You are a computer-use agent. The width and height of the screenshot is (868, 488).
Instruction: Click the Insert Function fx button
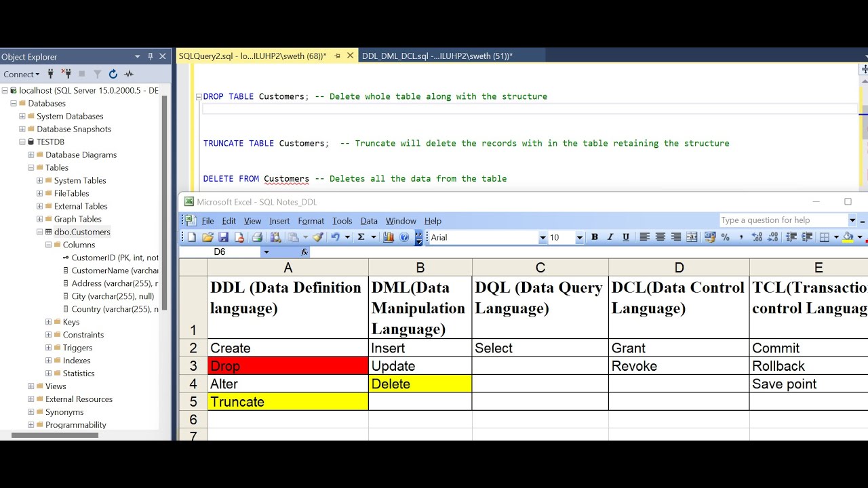click(304, 252)
